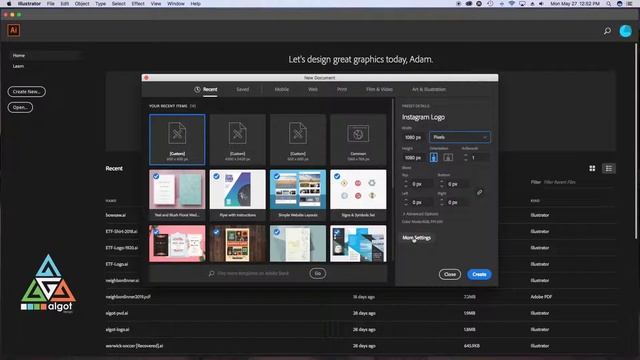Adjust the Left bleed stepper
Image resolution: width=640 pixels, height=360 pixels.
tap(406, 202)
